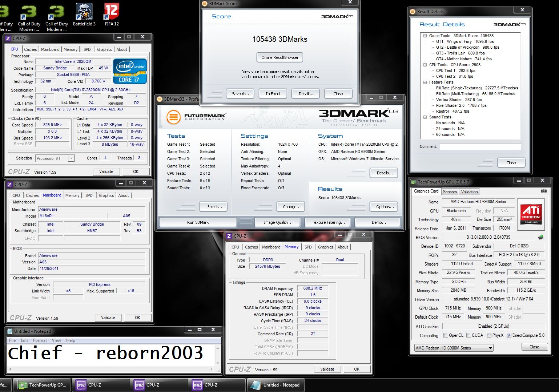
Task: Open the middle CPU-Z taskbar item
Action: point(158,385)
